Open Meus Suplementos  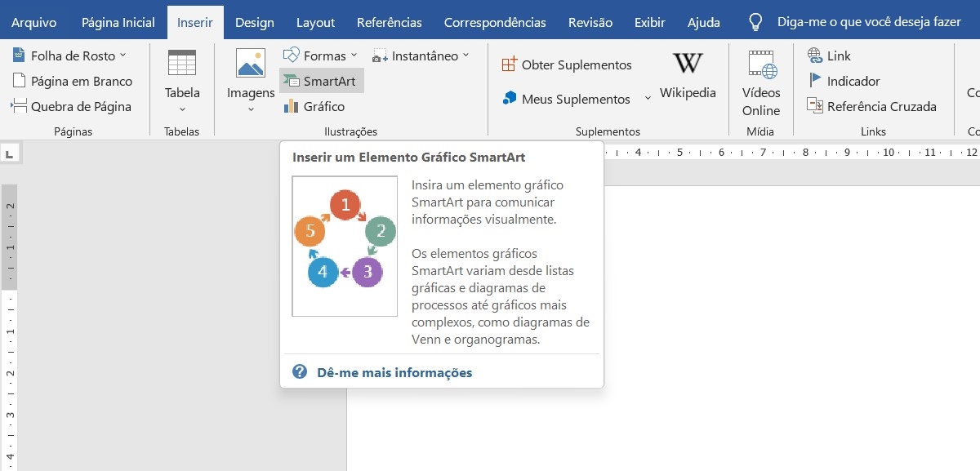point(566,100)
